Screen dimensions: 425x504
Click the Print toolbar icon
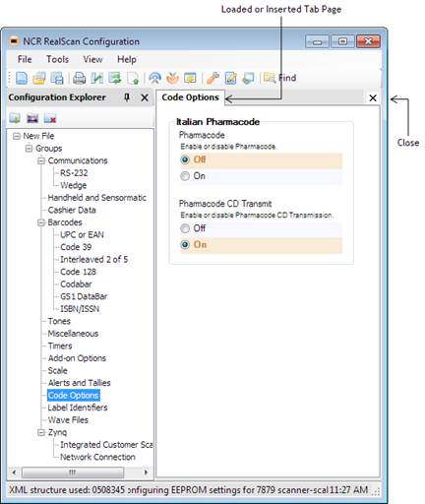pyautogui.click(x=79, y=78)
